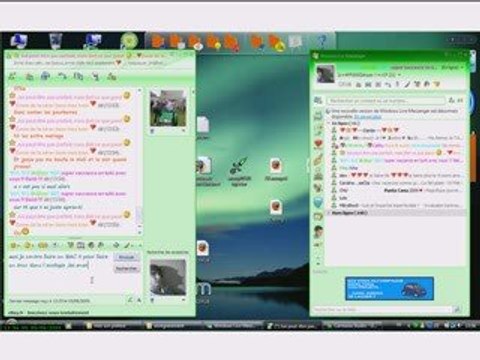The width and height of the screenshot is (480, 360).
Task: Click the contact list layout icon in Messenger
Action: coord(460,100)
